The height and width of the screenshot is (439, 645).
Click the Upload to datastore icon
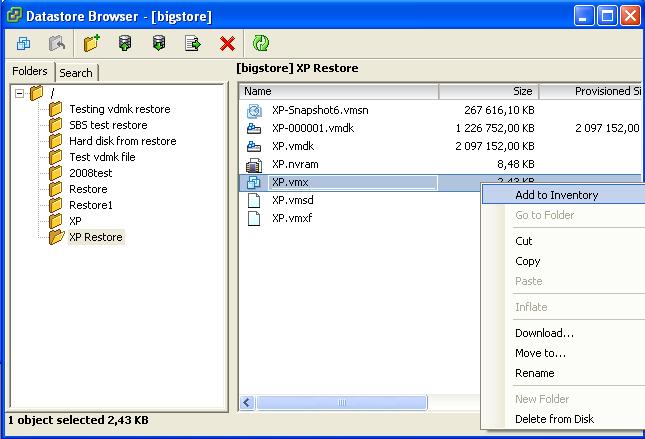point(125,43)
